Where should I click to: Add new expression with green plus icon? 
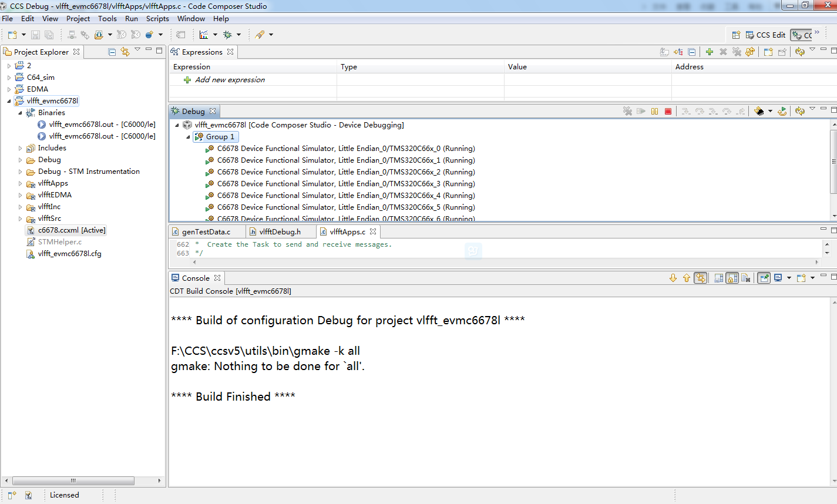(x=710, y=52)
